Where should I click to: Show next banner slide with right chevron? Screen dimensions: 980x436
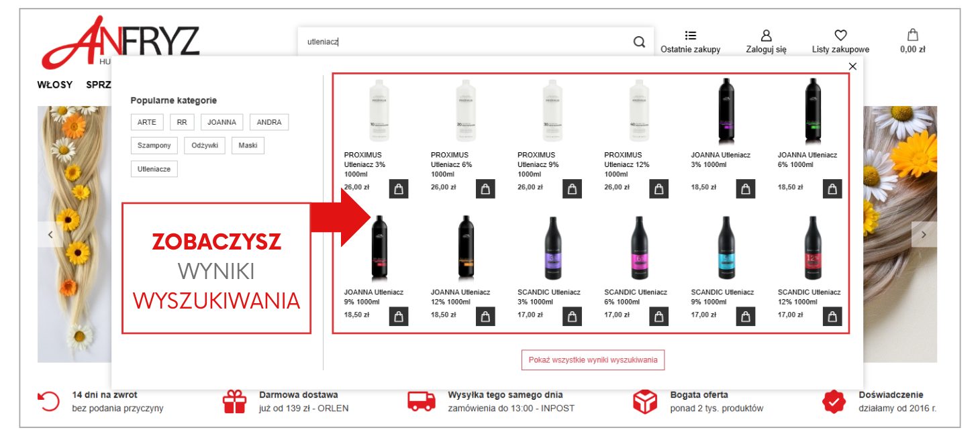(x=924, y=234)
